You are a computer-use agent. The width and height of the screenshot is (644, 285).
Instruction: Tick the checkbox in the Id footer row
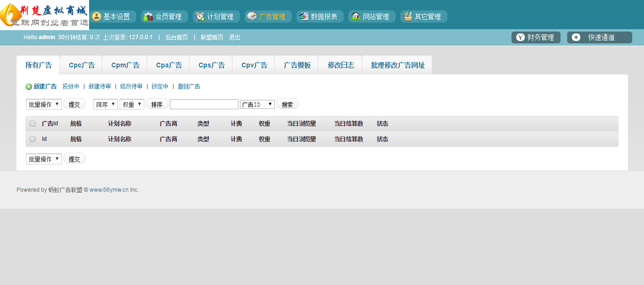pyautogui.click(x=33, y=139)
